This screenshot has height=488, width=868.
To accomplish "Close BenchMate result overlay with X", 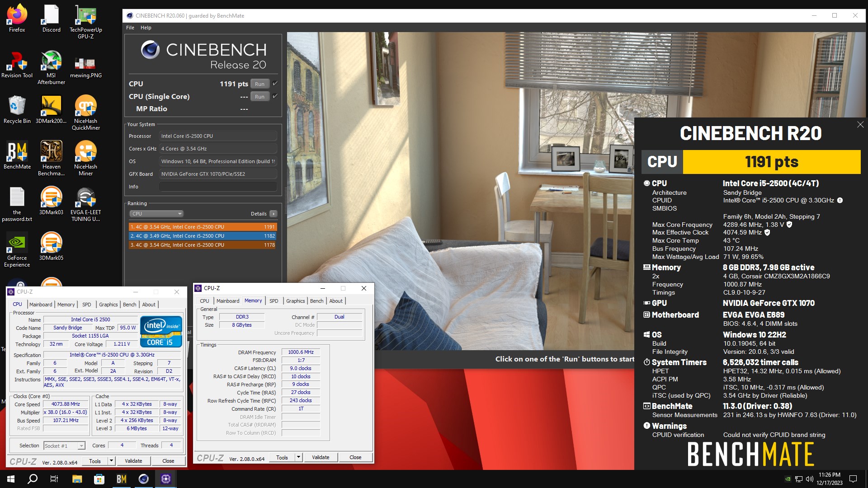I will pos(860,124).
